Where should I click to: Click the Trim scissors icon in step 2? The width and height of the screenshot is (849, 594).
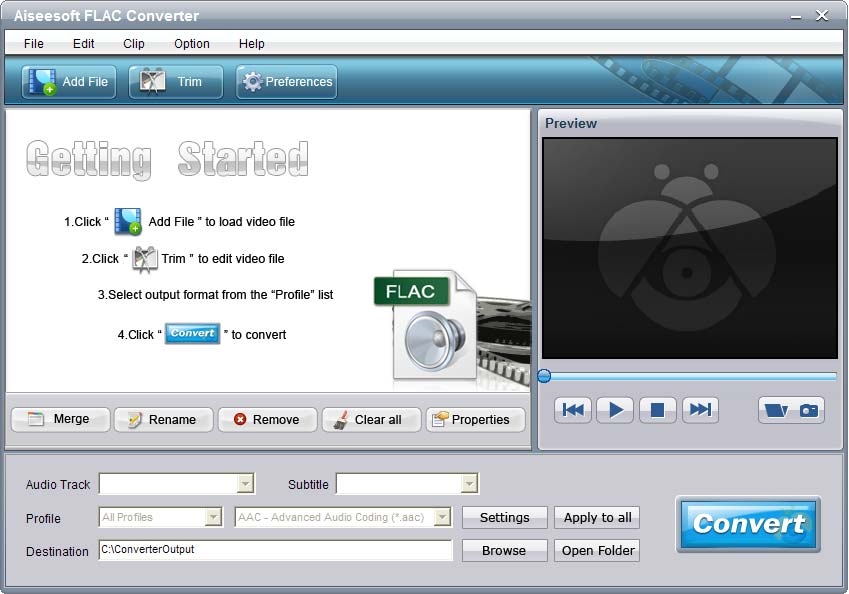pos(145,259)
